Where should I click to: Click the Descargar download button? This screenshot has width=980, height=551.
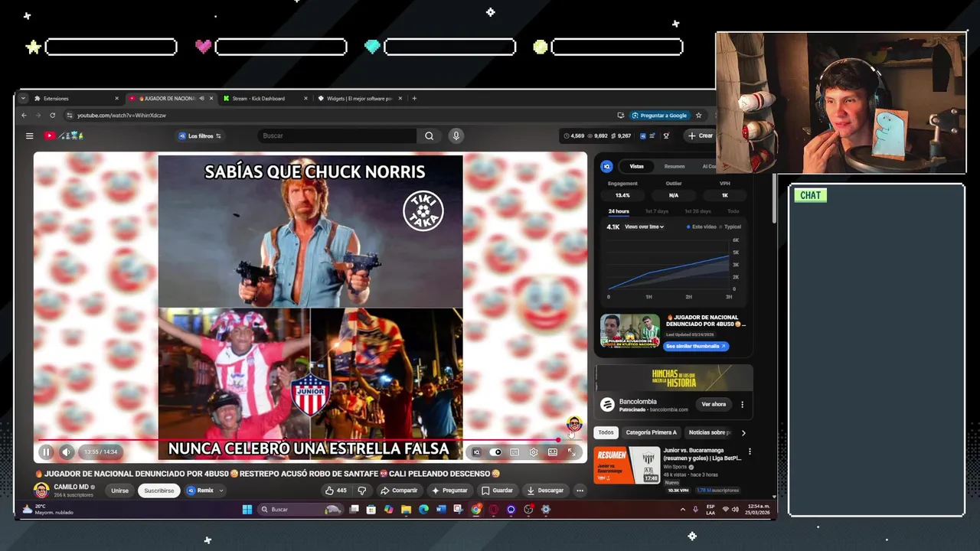[x=545, y=491]
